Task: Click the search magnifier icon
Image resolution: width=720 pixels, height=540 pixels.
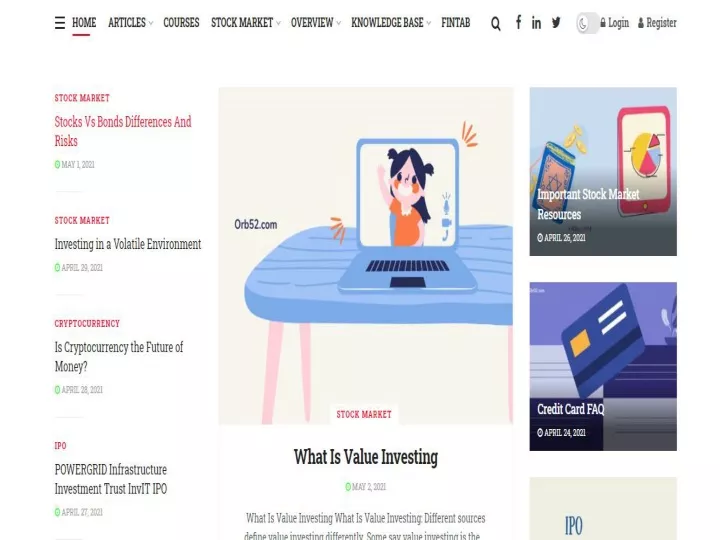Action: pyautogui.click(x=495, y=23)
